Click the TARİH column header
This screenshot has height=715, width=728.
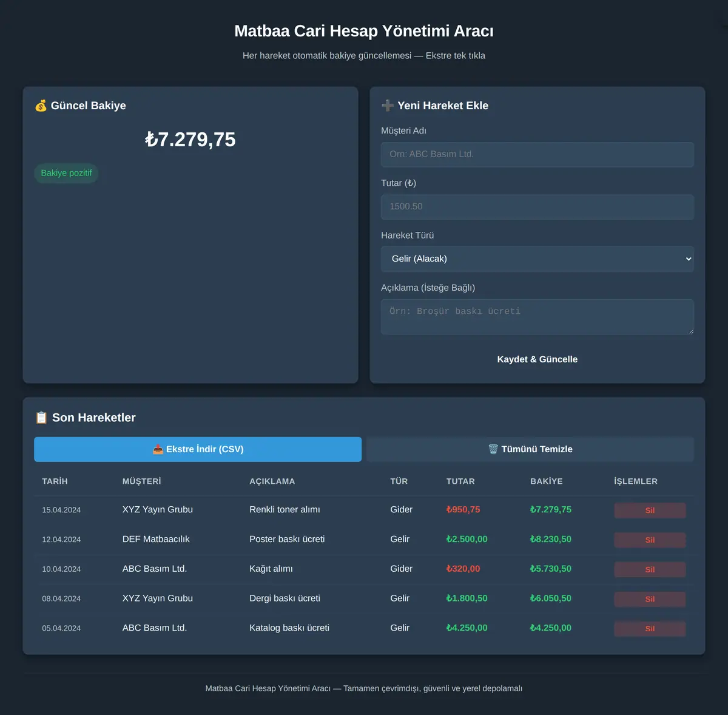click(55, 481)
